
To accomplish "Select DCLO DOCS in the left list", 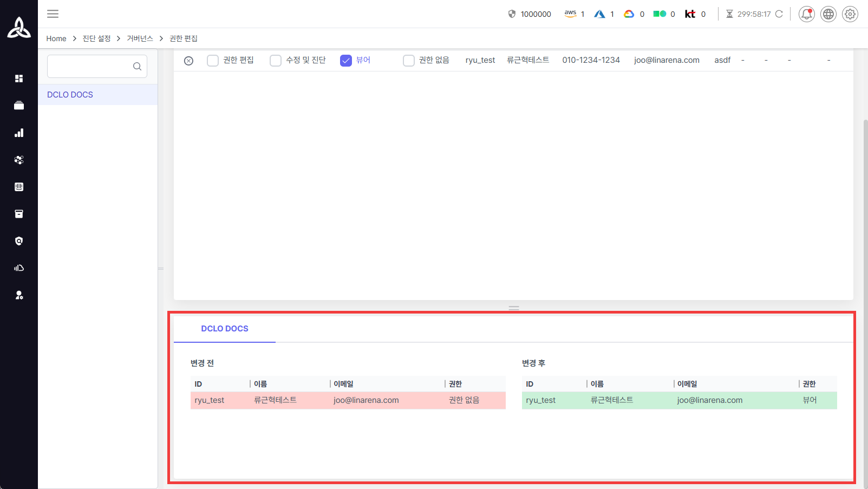I will point(70,95).
